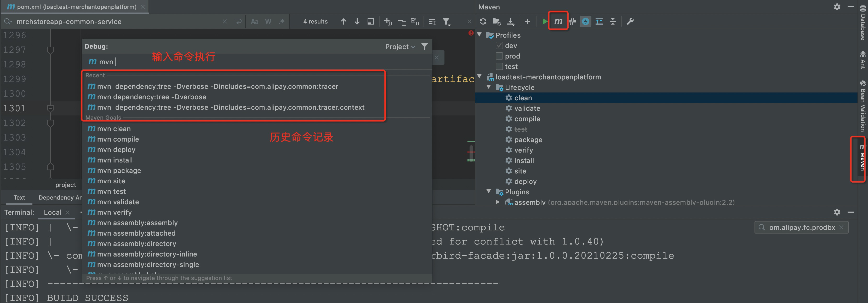Enable regex mode in the search bar
Viewport: 868px width, 303px height.
point(282,21)
